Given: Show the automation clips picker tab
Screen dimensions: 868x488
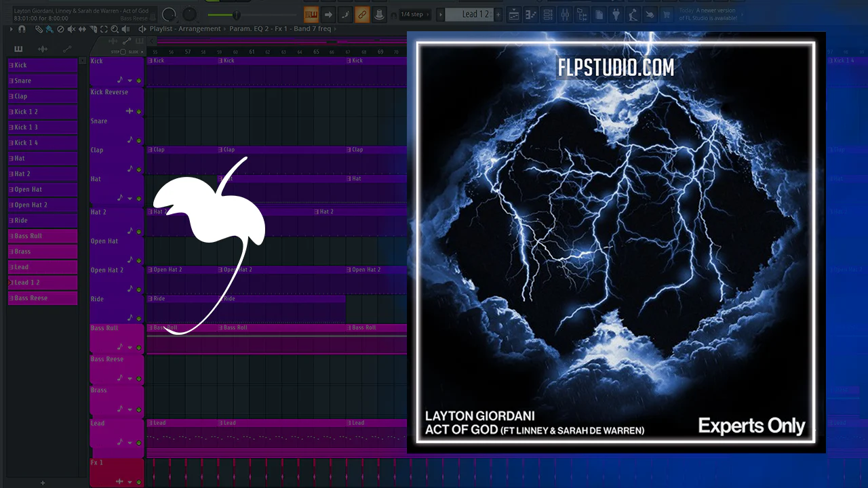Looking at the screenshot, I should coord(67,49).
